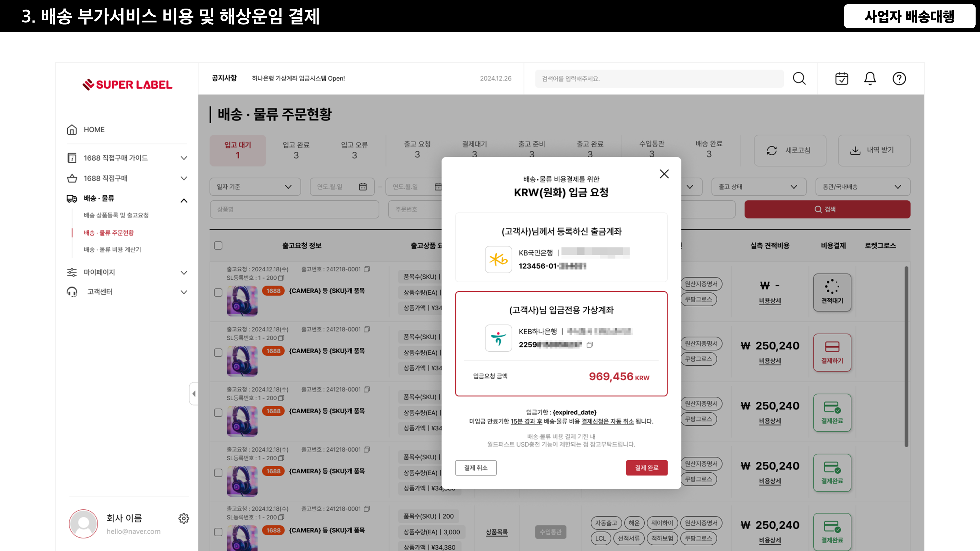Select the 출고 요청 tab

(417, 149)
